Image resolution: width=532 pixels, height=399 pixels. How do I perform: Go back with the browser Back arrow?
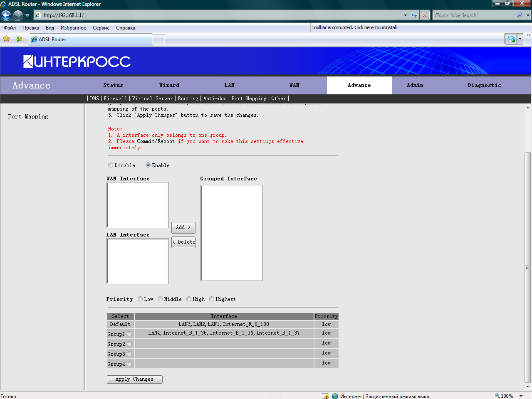tap(6, 15)
